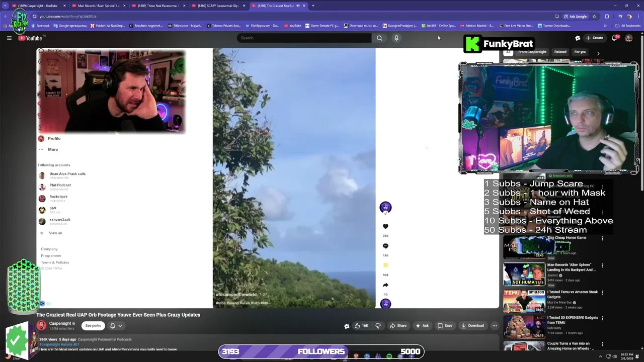Viewport: 644px width, 362px height.
Task: Bookmark this page with star icon
Action: point(594,16)
